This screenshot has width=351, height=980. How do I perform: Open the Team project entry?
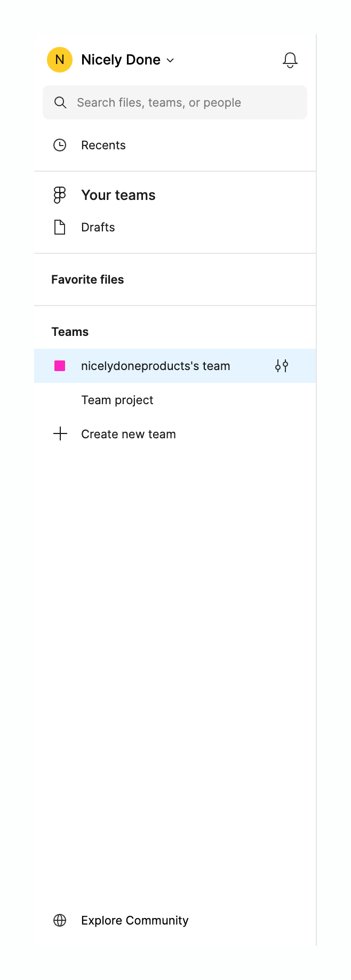117,399
